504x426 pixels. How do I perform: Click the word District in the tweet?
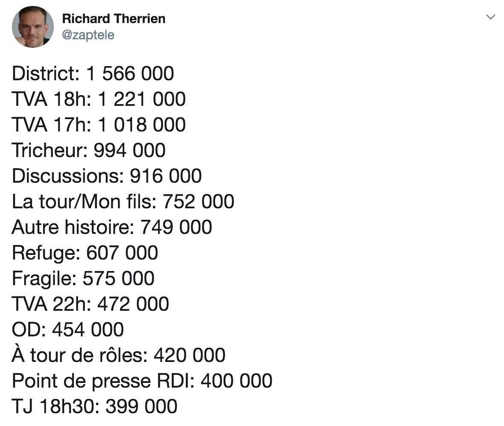(x=43, y=73)
